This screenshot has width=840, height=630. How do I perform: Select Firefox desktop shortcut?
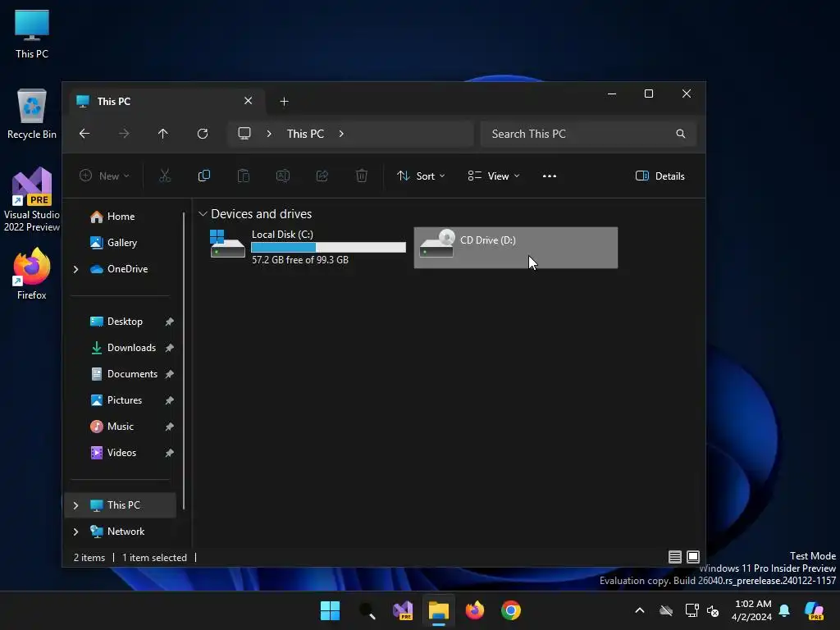(x=32, y=273)
